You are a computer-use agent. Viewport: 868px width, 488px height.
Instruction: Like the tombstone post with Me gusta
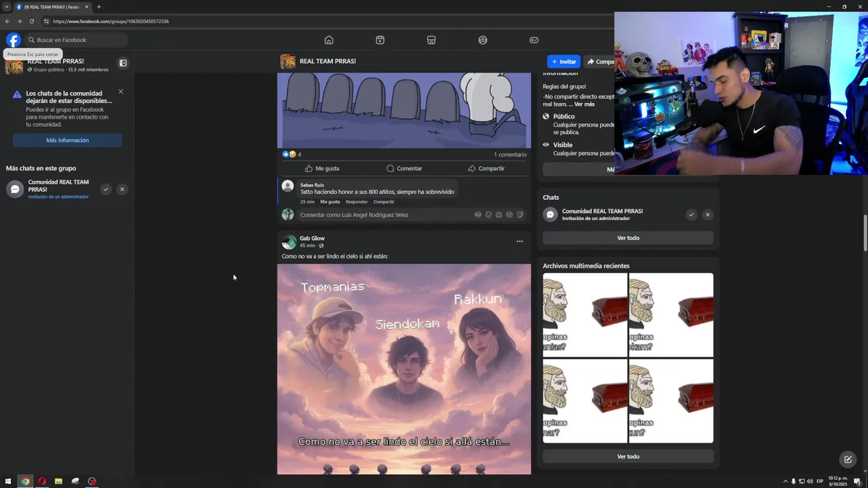coord(322,168)
